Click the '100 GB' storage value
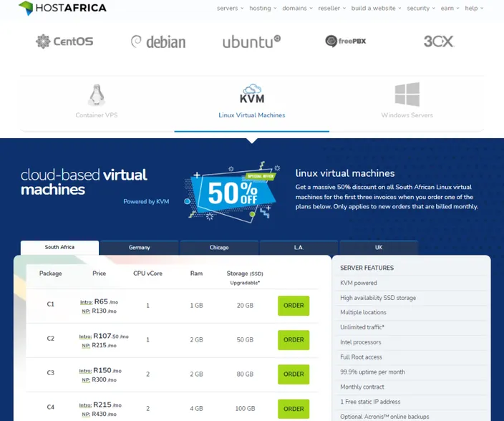The image size is (504, 421). pyautogui.click(x=245, y=408)
